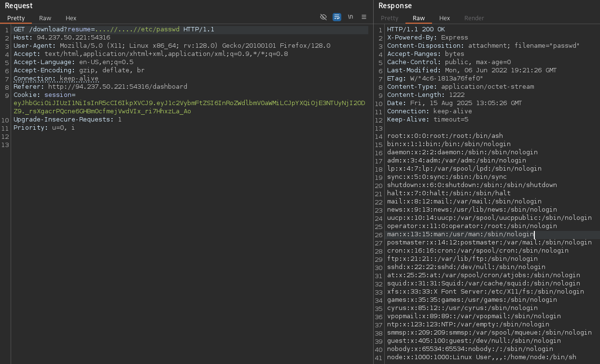Click the operator:x:11:0 passwd entry
The width and height of the screenshot is (600, 364).
(x=472, y=226)
